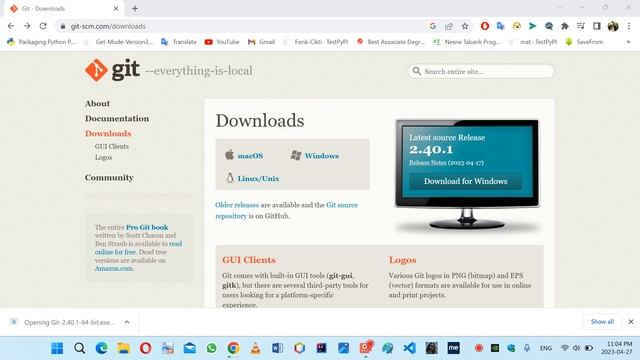Open Microsoft Word from the taskbar

click(278, 348)
